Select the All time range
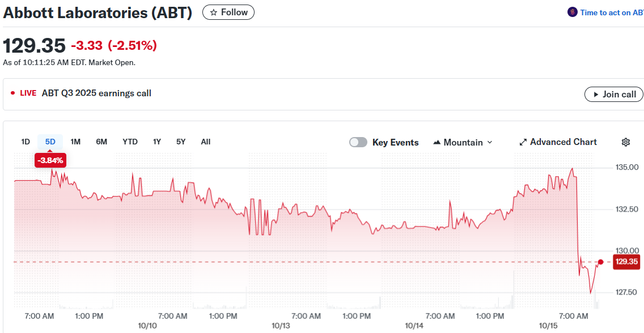This screenshot has height=333, width=644. point(206,142)
